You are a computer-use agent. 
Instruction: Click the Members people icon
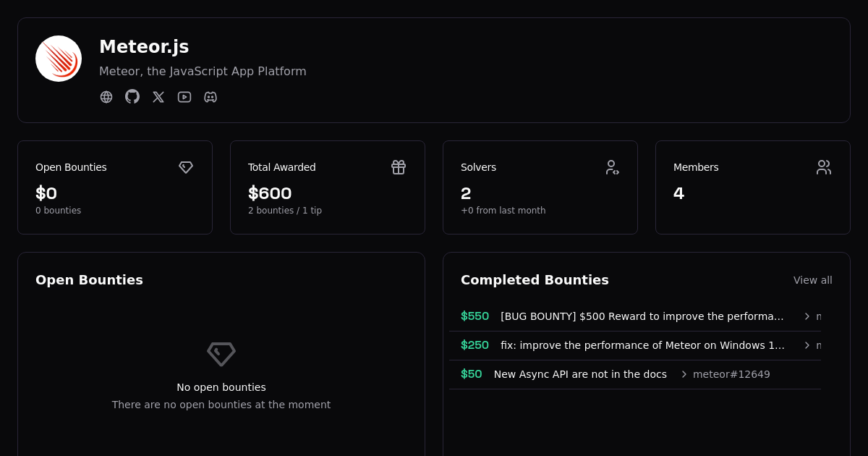[824, 167]
